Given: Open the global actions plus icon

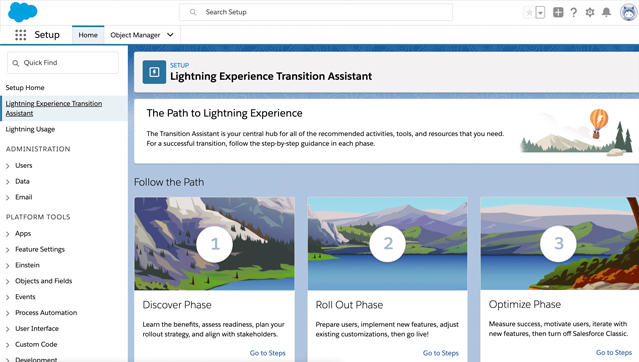Looking at the screenshot, I should 558,12.
